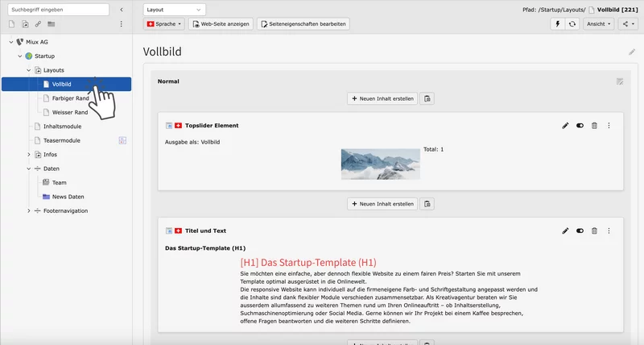Edit the Titel und Text element
644x345 pixels.
[565, 231]
